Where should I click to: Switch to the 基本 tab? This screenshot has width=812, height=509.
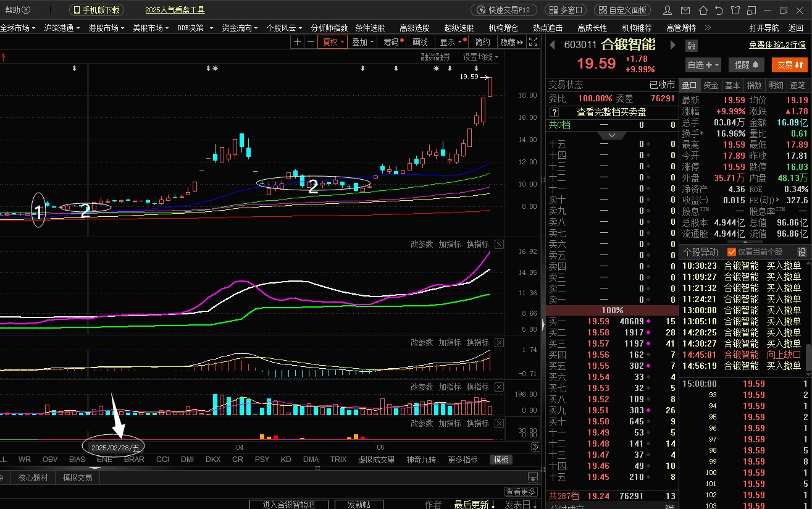(732, 85)
